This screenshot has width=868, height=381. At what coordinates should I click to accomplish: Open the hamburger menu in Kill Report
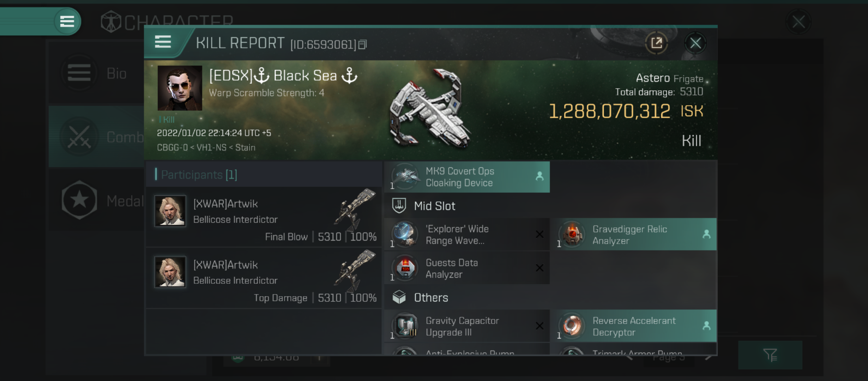(163, 43)
